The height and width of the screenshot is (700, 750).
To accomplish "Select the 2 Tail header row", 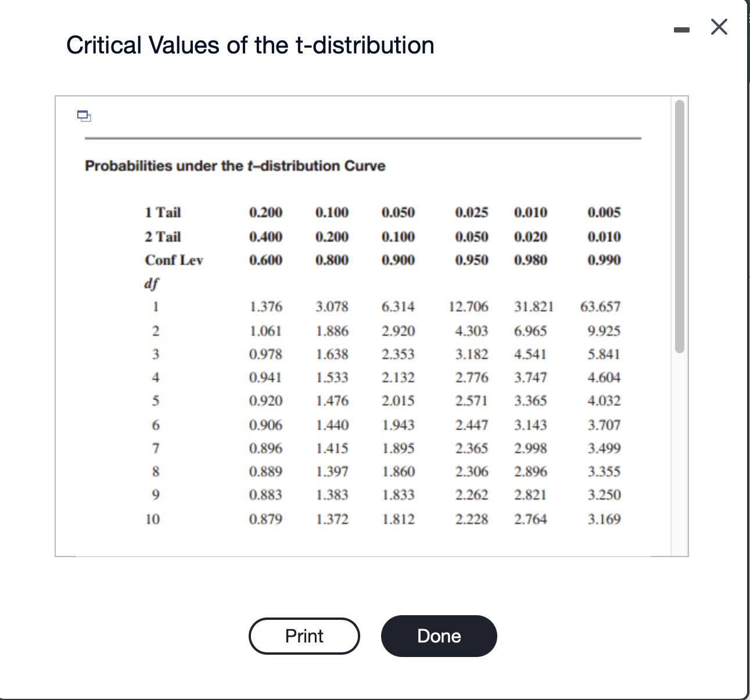I will pos(162,236).
